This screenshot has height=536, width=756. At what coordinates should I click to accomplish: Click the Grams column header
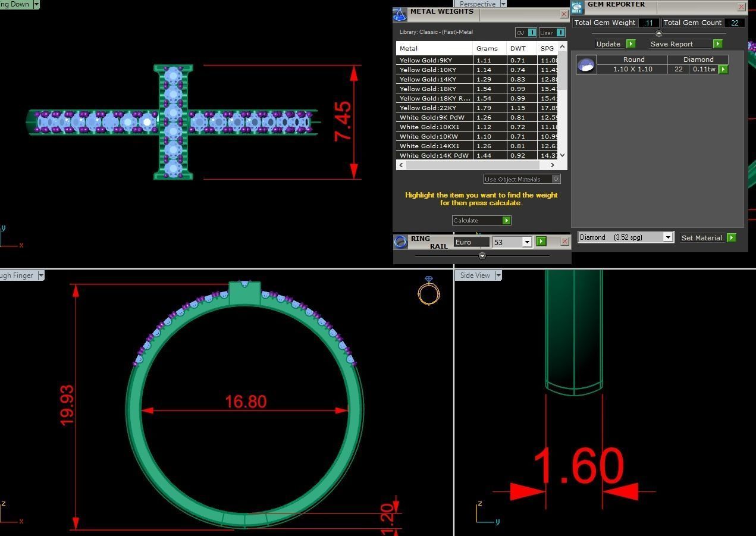(490, 48)
